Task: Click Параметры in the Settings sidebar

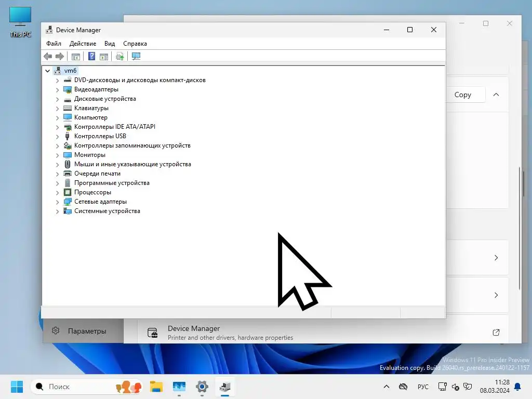Action: 84,331
